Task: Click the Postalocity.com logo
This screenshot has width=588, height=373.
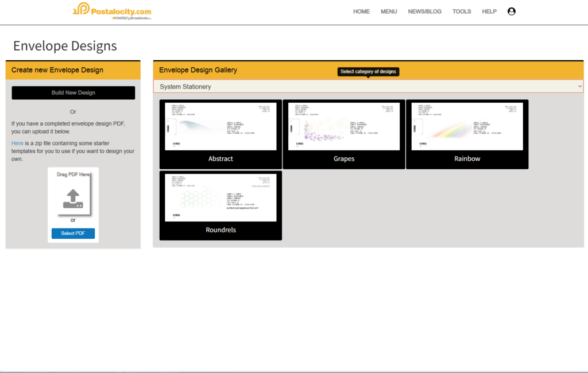Action: tap(112, 11)
